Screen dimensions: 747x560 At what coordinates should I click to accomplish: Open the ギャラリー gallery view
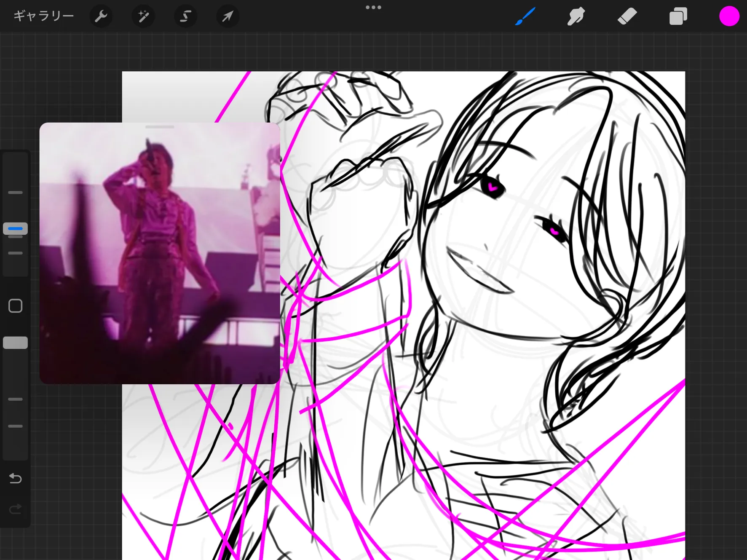pos(44,16)
